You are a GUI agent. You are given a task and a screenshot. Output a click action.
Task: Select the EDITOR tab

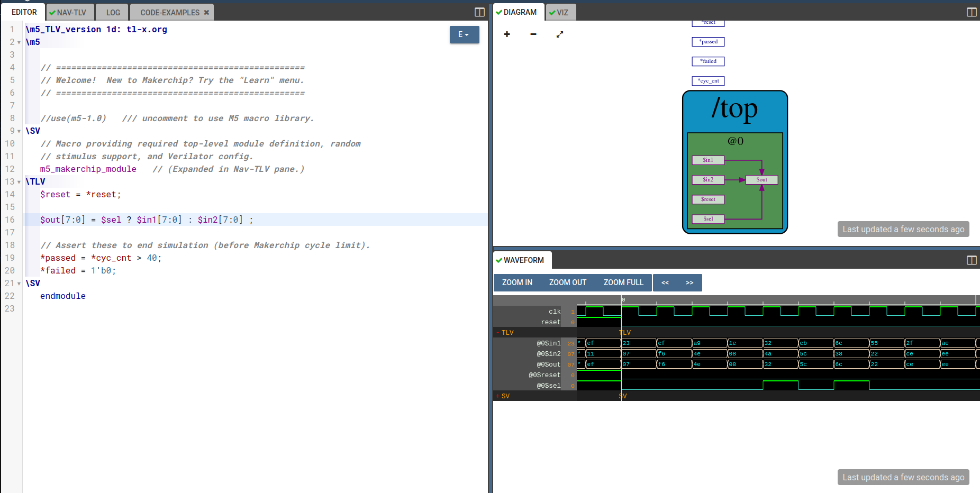pos(24,12)
